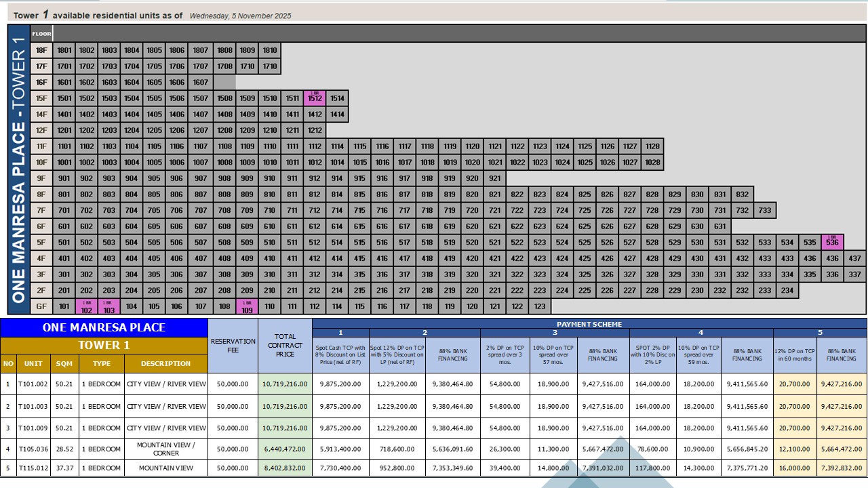Select the SQM column header

click(x=64, y=364)
